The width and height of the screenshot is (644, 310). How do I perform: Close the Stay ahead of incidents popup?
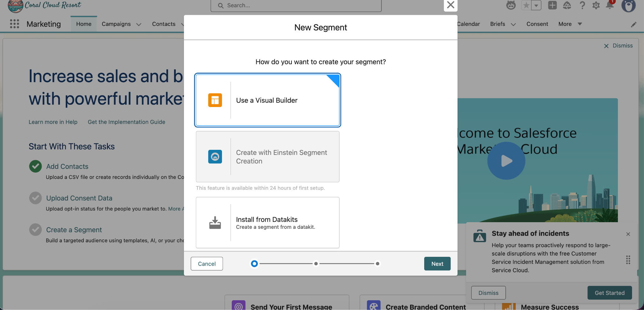click(628, 234)
